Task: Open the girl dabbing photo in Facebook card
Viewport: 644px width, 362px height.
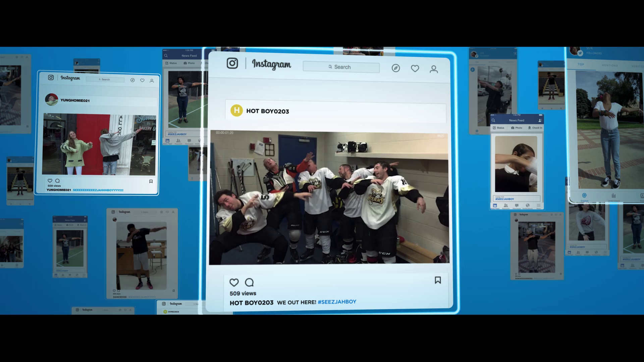Action: [x=516, y=164]
